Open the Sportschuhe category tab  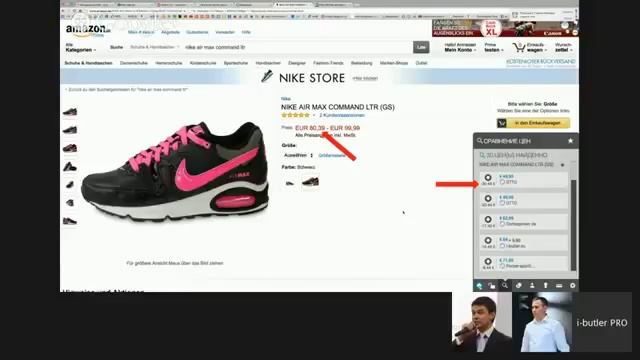point(236,63)
